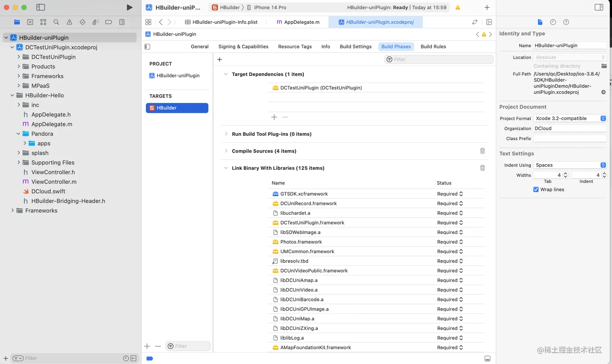Click the HBuilder scheme selector

click(x=226, y=8)
